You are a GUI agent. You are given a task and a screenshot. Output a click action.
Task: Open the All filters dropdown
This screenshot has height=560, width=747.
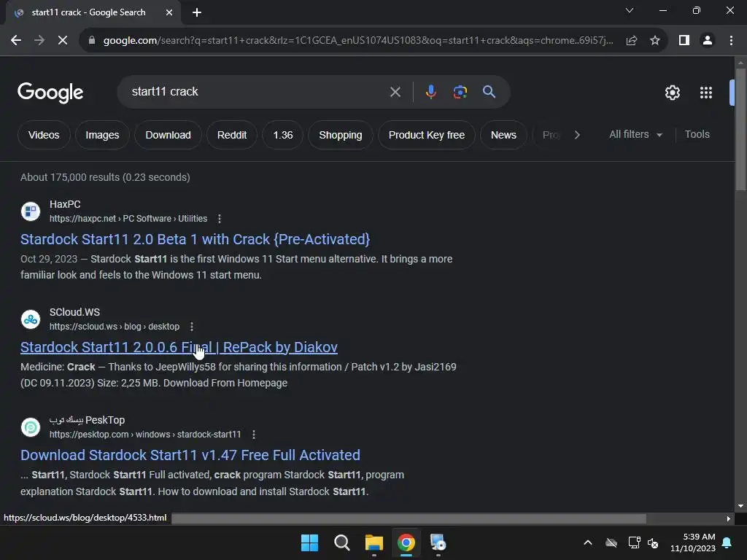coord(635,135)
